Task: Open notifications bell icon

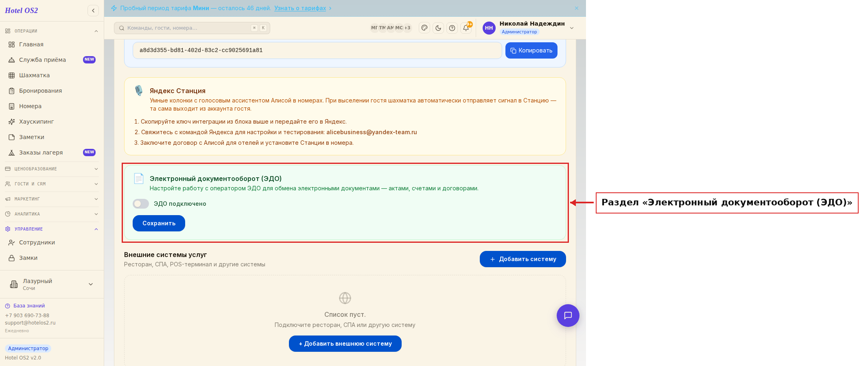Action: pyautogui.click(x=466, y=28)
